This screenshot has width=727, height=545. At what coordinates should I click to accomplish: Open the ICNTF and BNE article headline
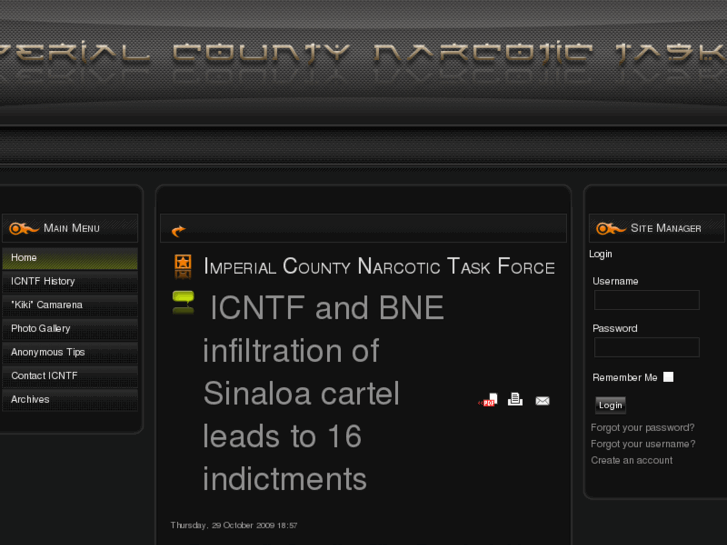click(x=324, y=393)
